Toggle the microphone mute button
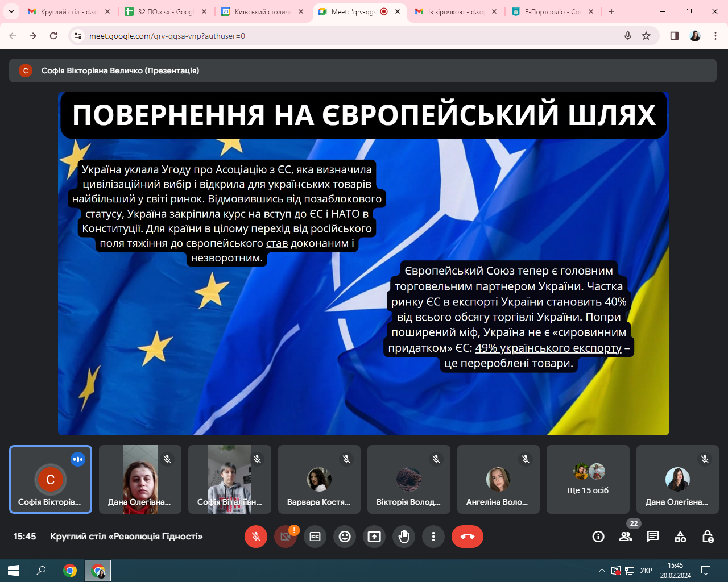This screenshot has height=582, width=728. pos(256,537)
